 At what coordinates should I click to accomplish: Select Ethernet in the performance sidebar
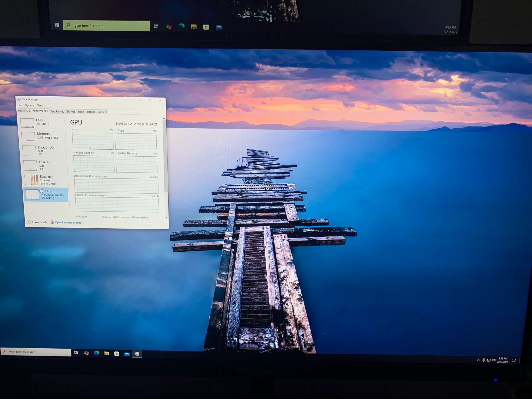tap(46, 180)
